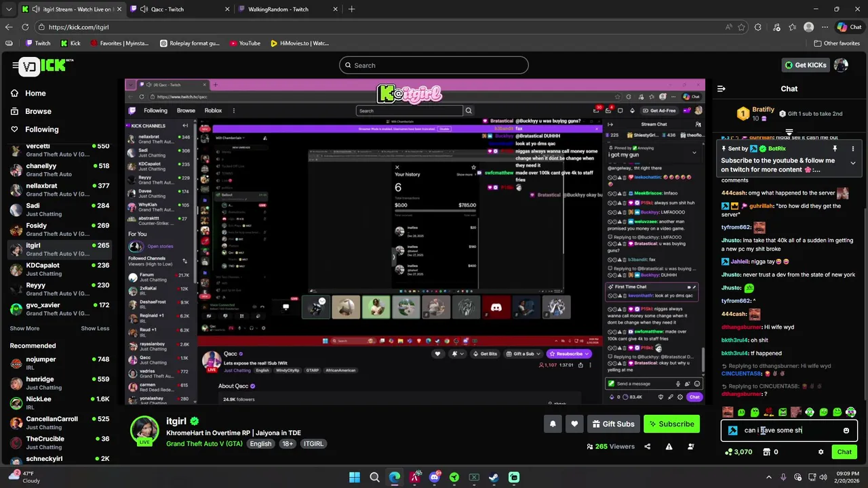Open Fosidy channel in sidebar
The width and height of the screenshot is (868, 488).
59,230
